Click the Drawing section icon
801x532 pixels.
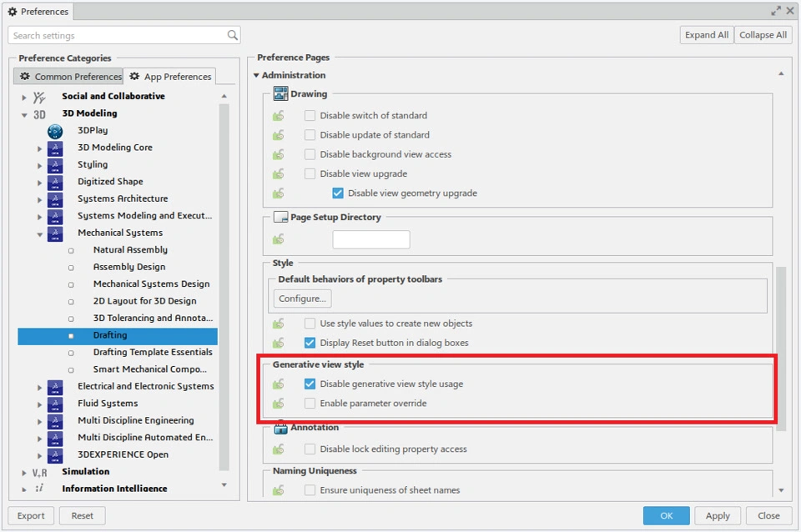[281, 93]
